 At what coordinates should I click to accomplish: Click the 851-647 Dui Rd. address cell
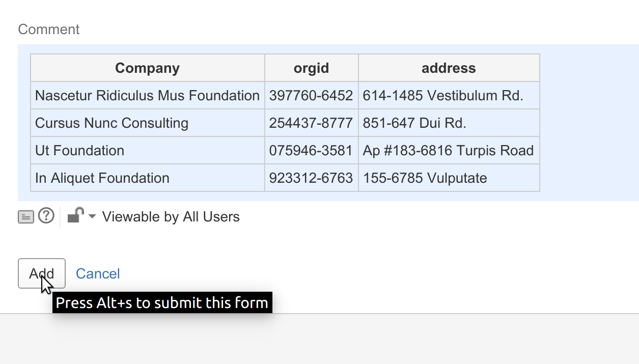point(449,123)
